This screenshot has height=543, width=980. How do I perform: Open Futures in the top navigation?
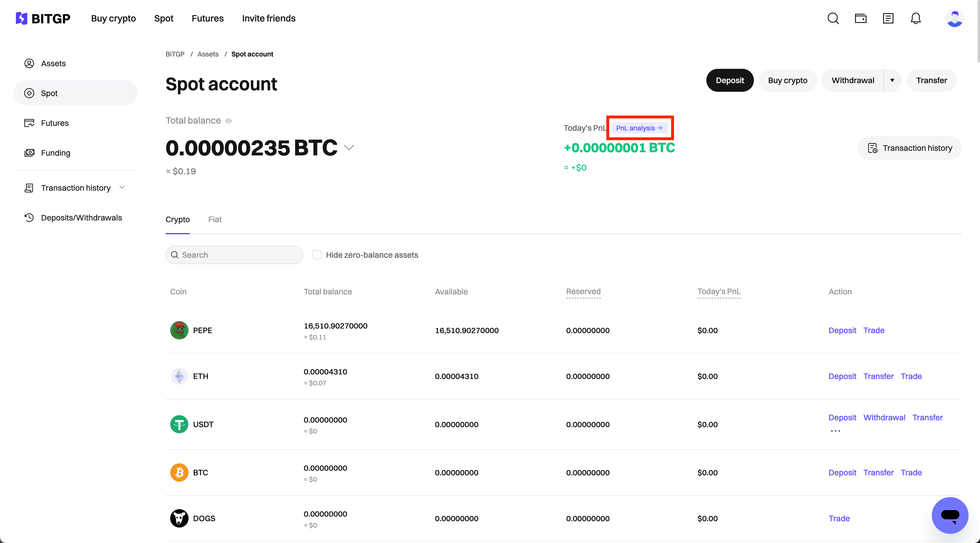(208, 18)
